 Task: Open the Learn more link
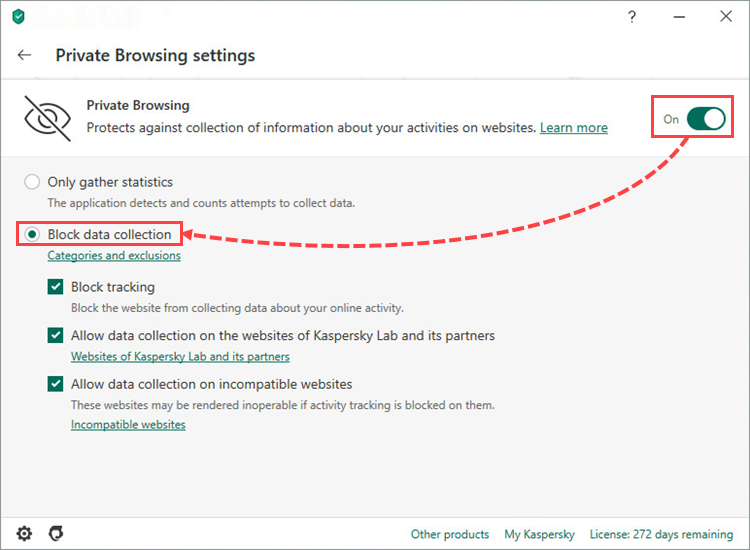pos(574,128)
